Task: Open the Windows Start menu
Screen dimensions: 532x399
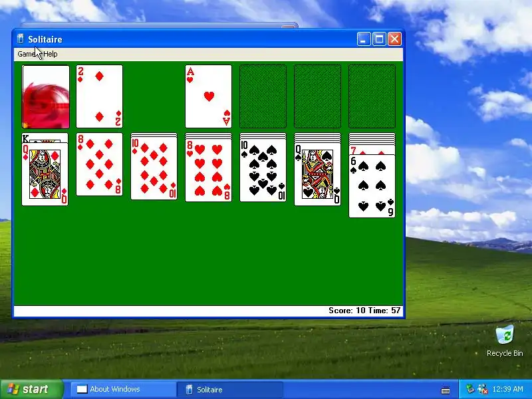Action: [x=31, y=389]
